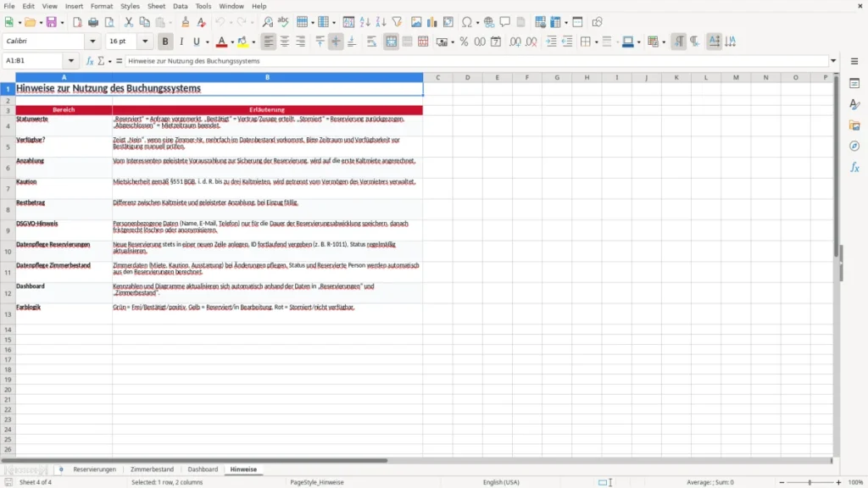The width and height of the screenshot is (868, 488).
Task: Click the Cut scissors icon
Action: point(129,22)
